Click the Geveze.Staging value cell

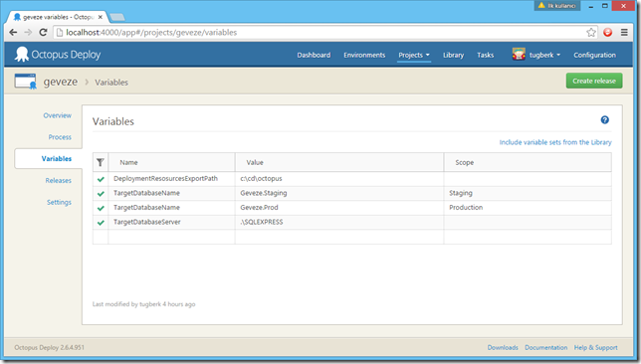(339, 193)
